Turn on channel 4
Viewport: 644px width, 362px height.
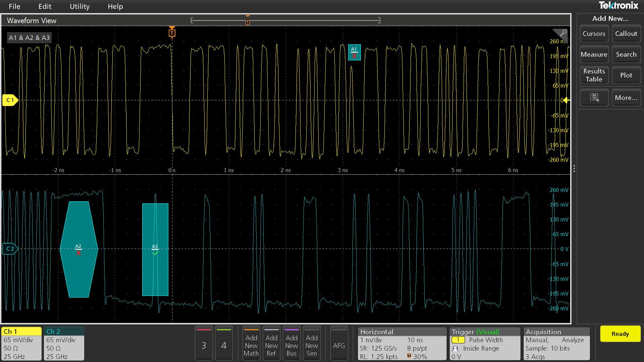(x=224, y=344)
